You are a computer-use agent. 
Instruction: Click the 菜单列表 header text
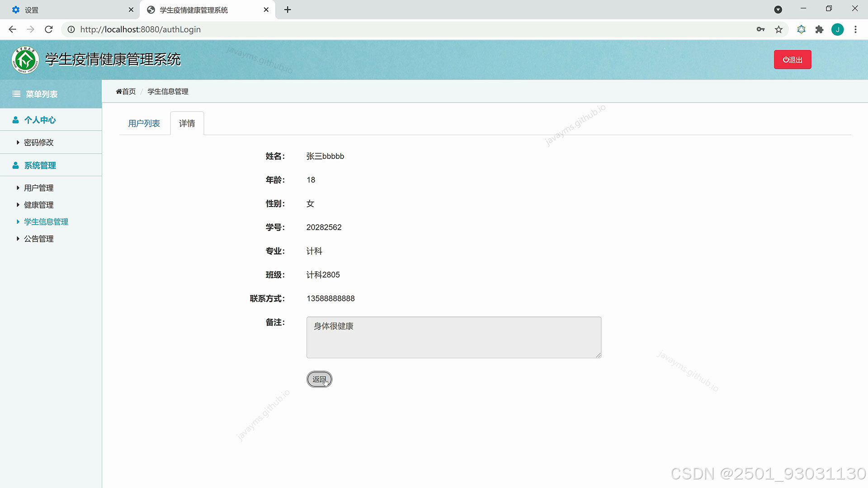pyautogui.click(x=42, y=94)
